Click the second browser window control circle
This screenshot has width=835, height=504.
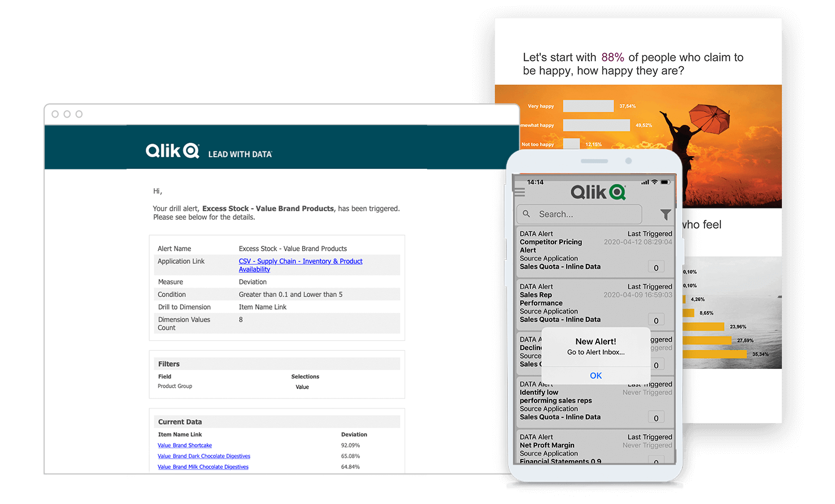click(67, 114)
